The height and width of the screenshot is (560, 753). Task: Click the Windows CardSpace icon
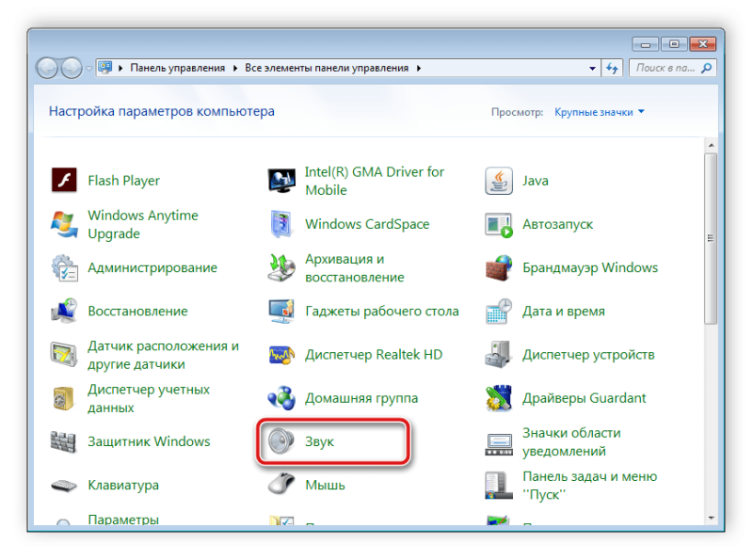(x=281, y=224)
